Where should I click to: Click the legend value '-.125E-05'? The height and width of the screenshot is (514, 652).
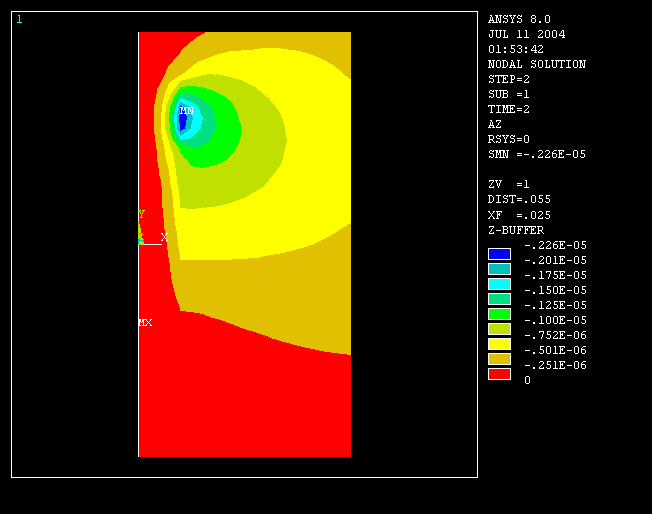click(x=556, y=305)
